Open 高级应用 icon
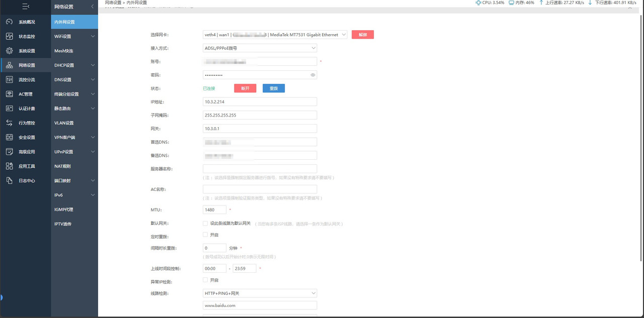This screenshot has height=318, width=644. point(10,152)
